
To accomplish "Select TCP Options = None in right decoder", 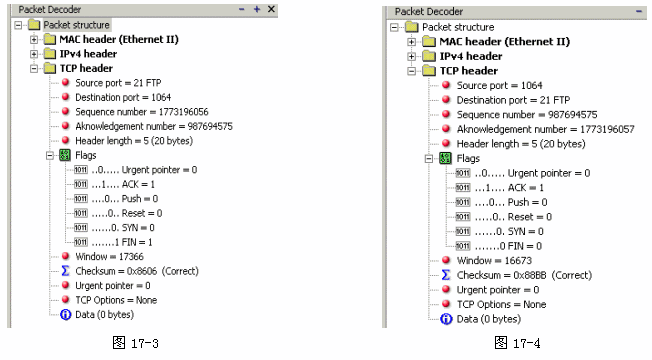I will [501, 305].
